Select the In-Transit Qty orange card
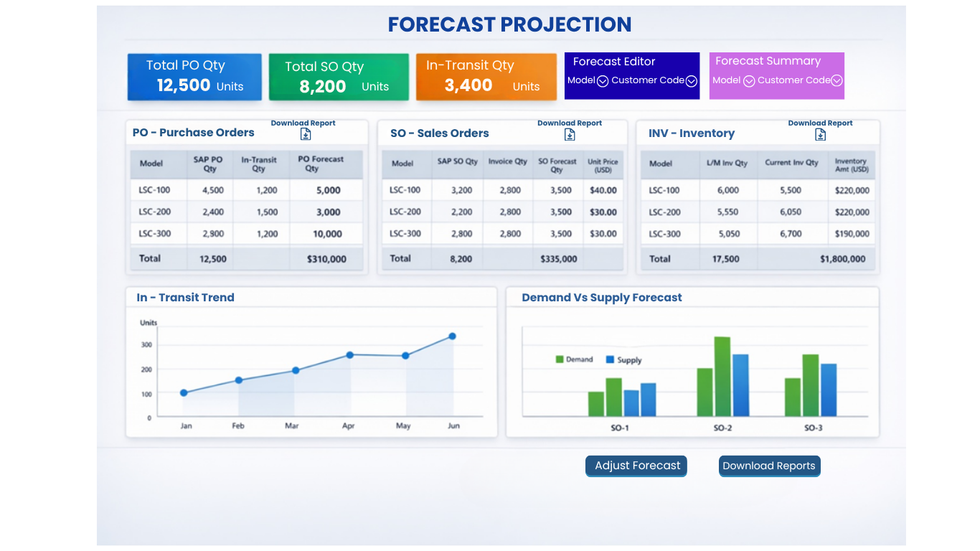This screenshot has width=980, height=551. tap(486, 77)
